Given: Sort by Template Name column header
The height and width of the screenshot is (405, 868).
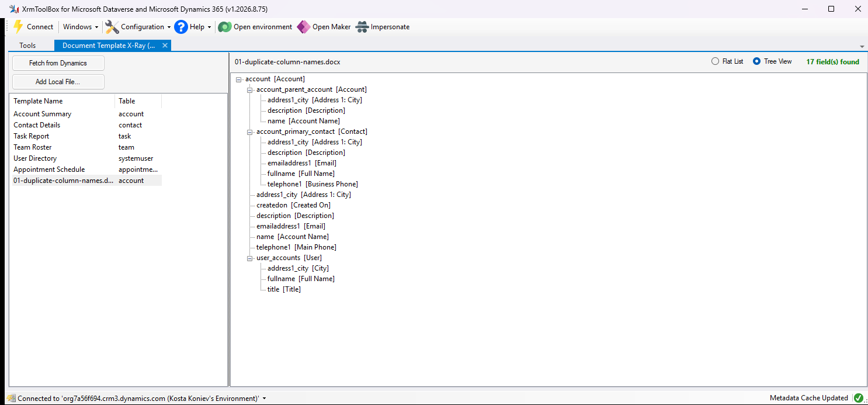Looking at the screenshot, I should [63, 101].
